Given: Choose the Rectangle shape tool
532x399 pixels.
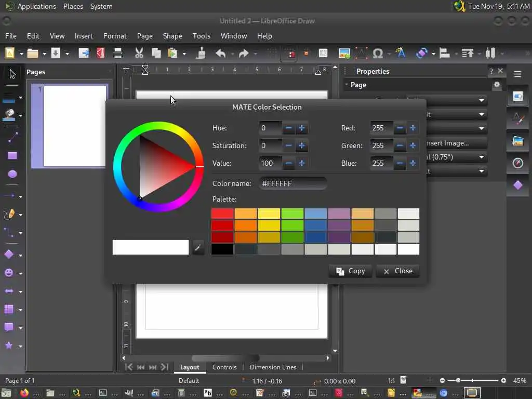Looking at the screenshot, I should (12, 156).
